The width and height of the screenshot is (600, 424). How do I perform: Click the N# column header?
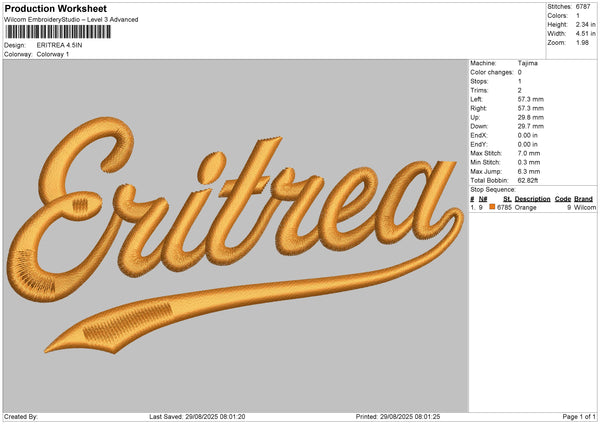[483, 199]
